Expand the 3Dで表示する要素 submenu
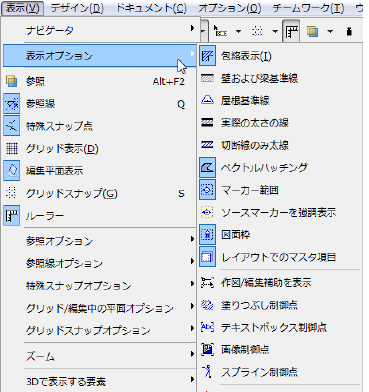 (x=99, y=381)
